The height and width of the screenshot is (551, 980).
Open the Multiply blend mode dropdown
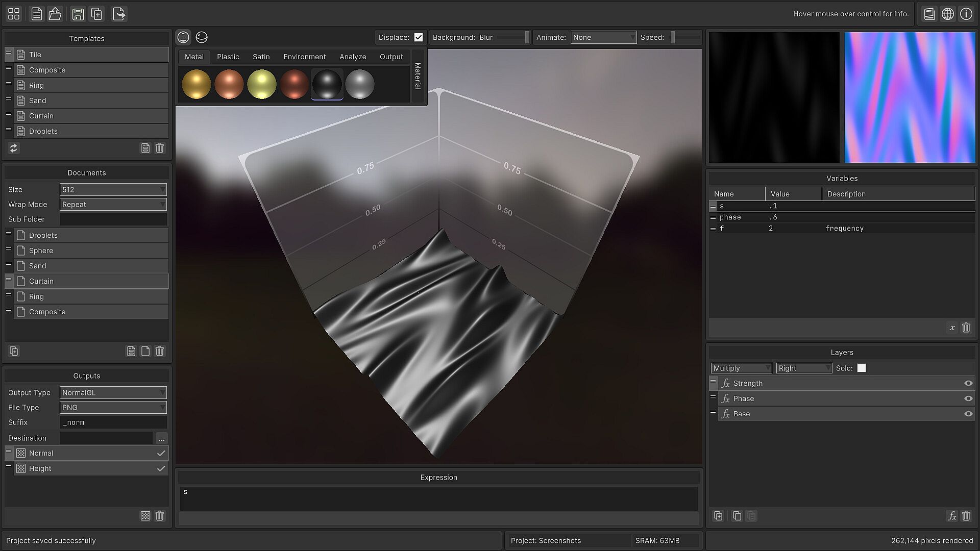tap(741, 368)
